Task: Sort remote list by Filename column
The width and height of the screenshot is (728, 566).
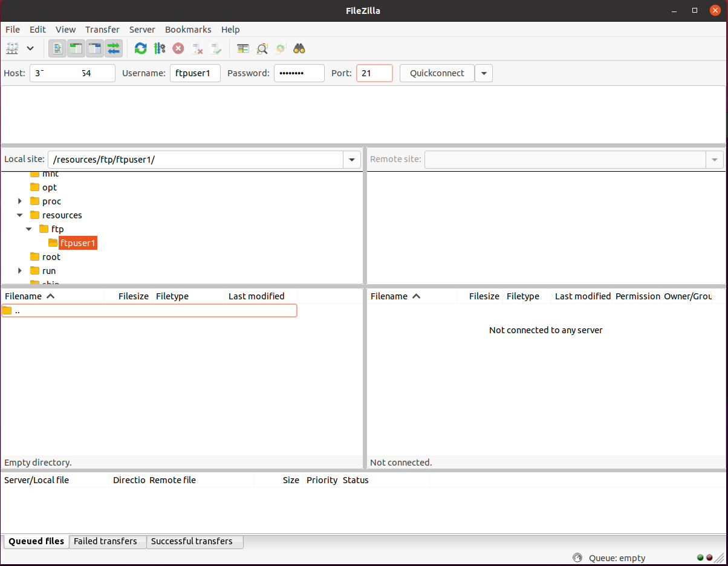Action: click(x=412, y=296)
